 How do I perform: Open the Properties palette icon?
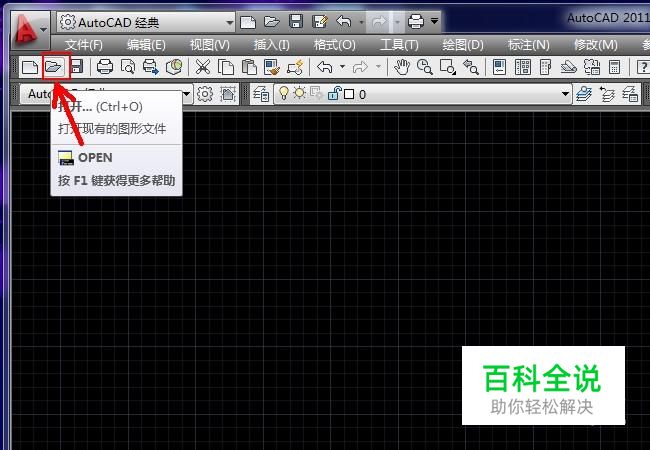pyautogui.click(x=500, y=67)
